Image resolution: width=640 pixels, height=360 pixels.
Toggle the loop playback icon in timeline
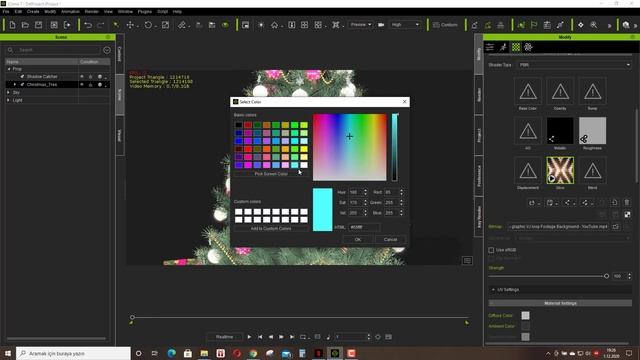pyautogui.click(x=303, y=337)
